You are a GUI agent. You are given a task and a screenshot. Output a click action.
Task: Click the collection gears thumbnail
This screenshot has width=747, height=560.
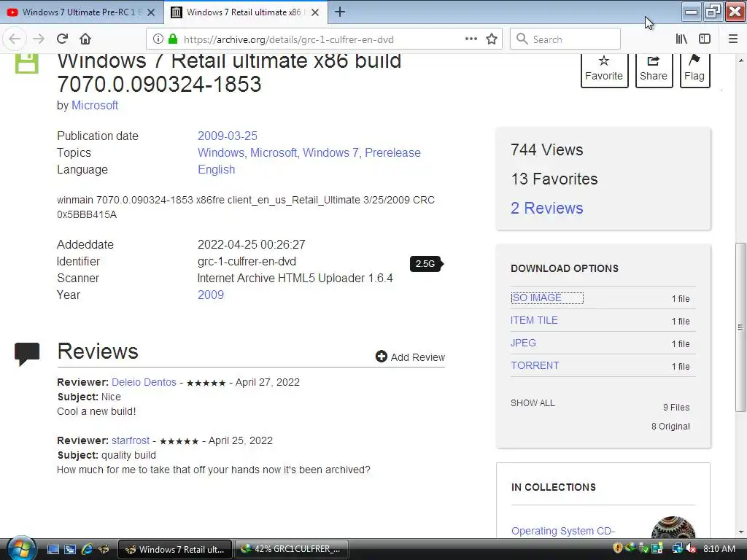673,527
